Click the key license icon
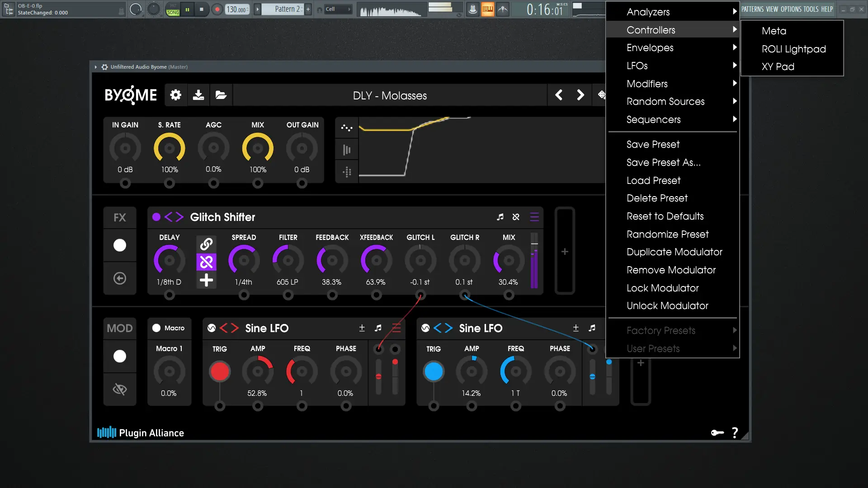Viewport: 868px width, 488px height. pos(717,433)
